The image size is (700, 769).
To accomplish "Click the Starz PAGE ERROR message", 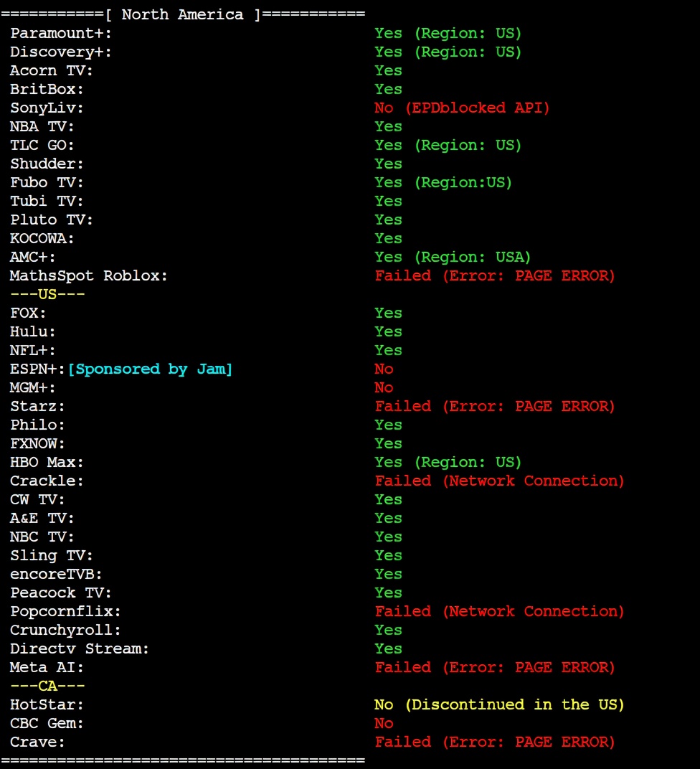I will 495,406.
